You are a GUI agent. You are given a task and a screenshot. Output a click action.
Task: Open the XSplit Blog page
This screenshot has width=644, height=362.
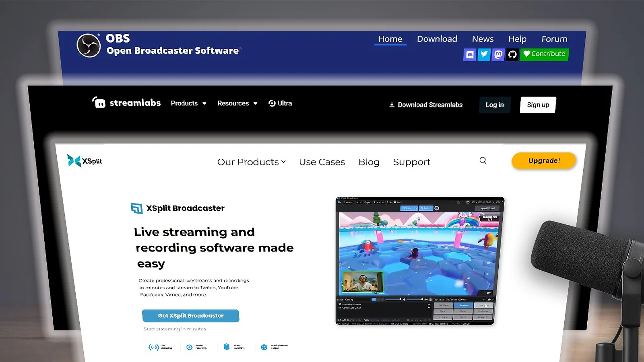(x=369, y=162)
